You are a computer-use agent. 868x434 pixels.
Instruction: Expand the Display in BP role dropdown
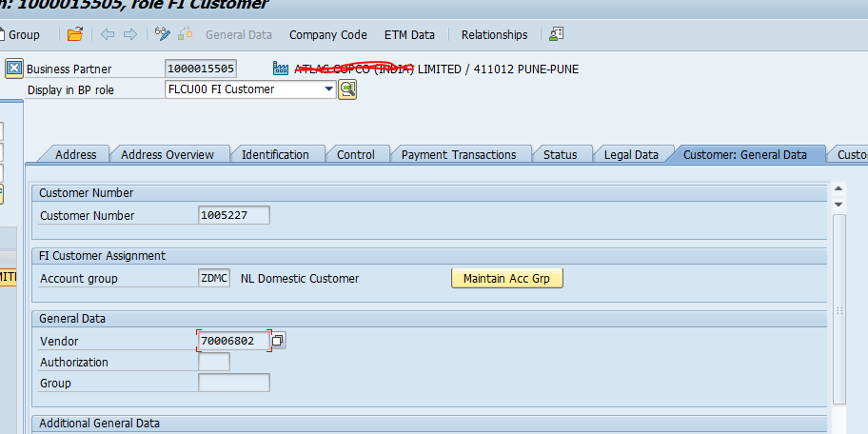click(x=329, y=89)
